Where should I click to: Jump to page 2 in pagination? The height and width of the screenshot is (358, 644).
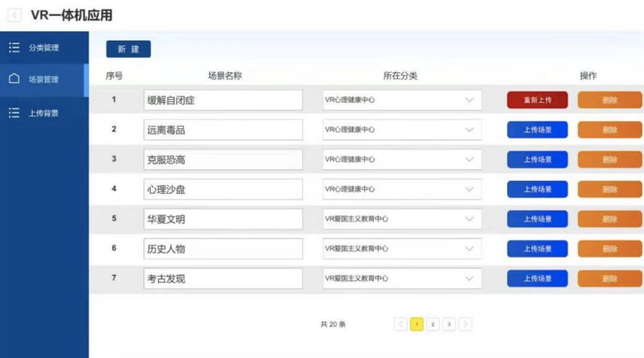[x=433, y=324]
